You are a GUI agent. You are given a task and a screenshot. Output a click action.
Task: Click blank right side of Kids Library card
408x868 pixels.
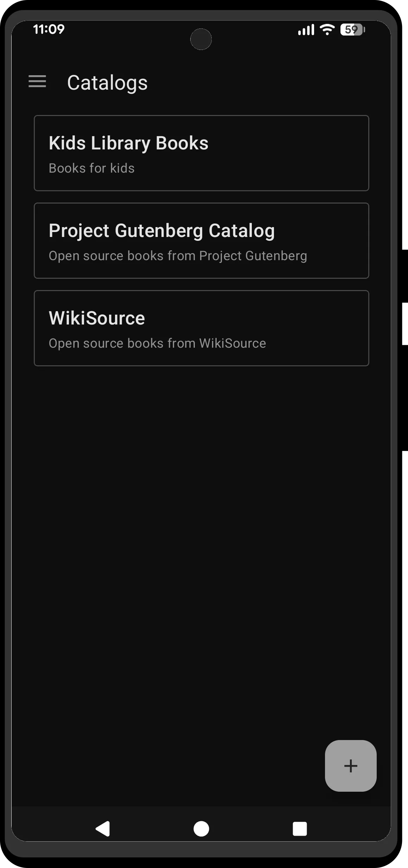pos(299,153)
